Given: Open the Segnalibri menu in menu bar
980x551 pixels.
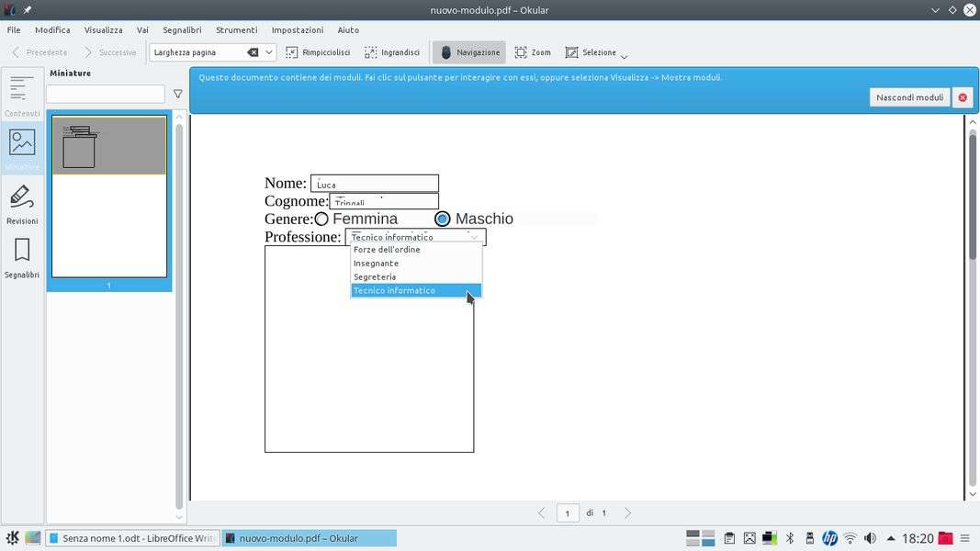Looking at the screenshot, I should 182,29.
